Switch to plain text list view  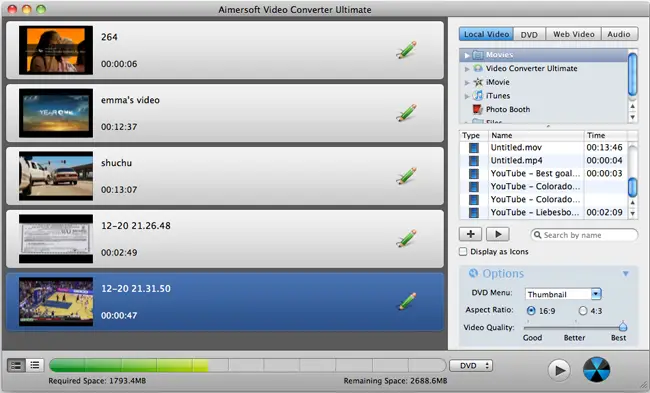pyautogui.click(x=35, y=365)
